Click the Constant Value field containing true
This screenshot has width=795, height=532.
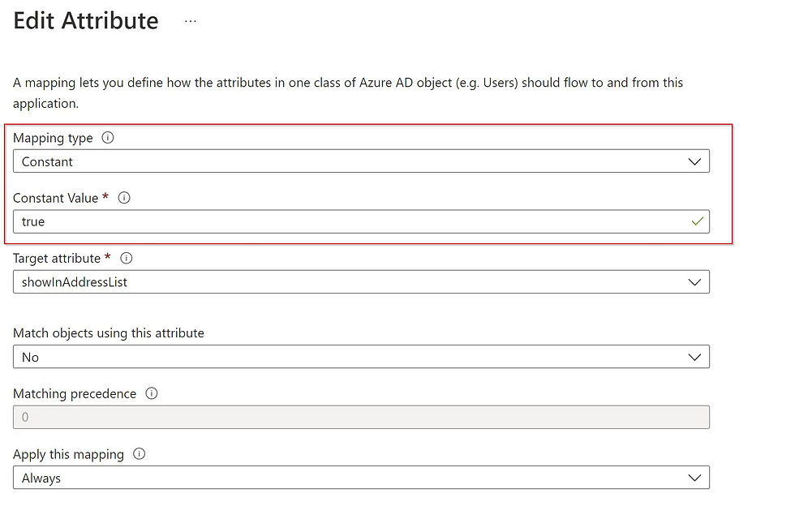pos(361,222)
